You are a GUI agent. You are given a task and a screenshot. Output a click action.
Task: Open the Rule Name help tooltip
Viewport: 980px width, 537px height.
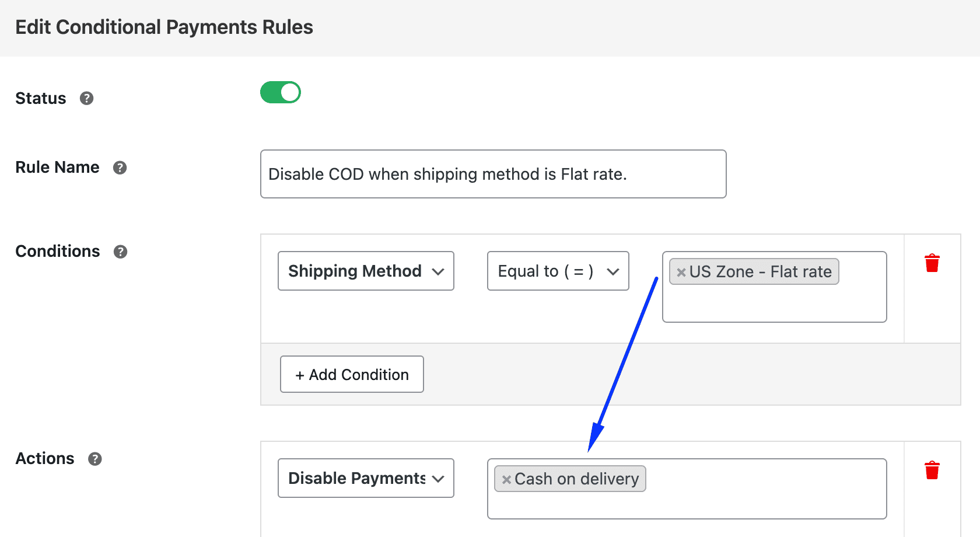coord(120,168)
